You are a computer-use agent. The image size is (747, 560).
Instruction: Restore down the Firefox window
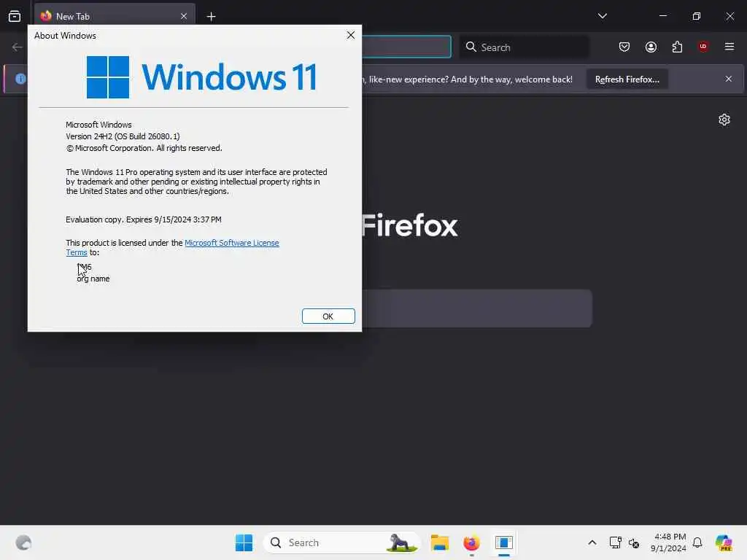[x=697, y=16]
